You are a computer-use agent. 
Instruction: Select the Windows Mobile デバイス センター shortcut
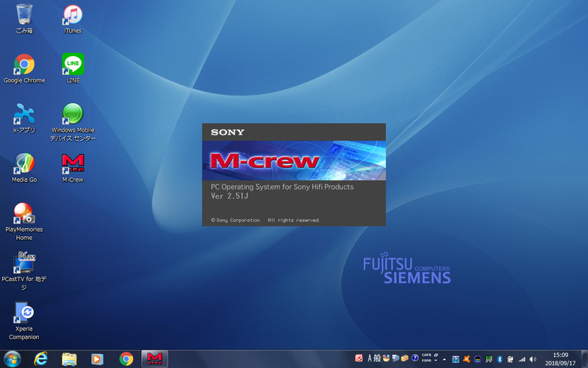tap(73, 122)
